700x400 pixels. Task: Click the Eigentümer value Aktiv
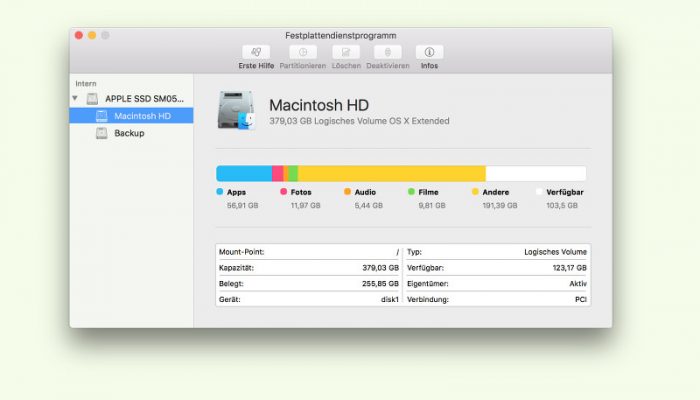click(578, 283)
